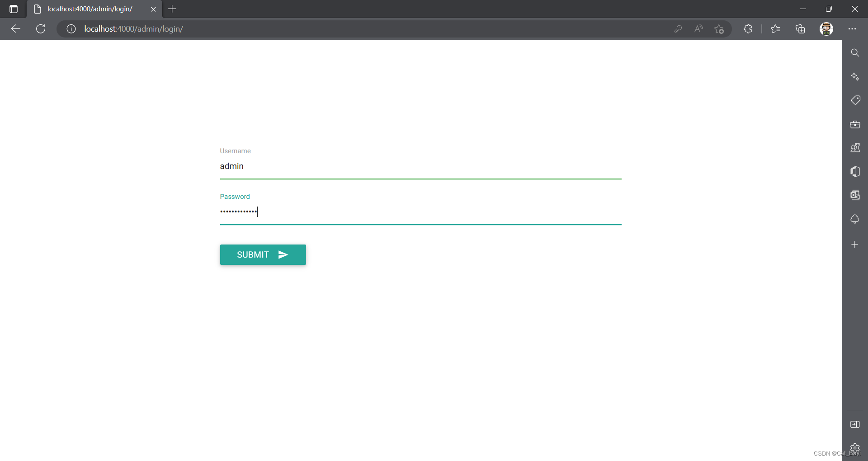This screenshot has height=461, width=868.
Task: Open sidebar Discover sparkle icon
Action: click(855, 76)
